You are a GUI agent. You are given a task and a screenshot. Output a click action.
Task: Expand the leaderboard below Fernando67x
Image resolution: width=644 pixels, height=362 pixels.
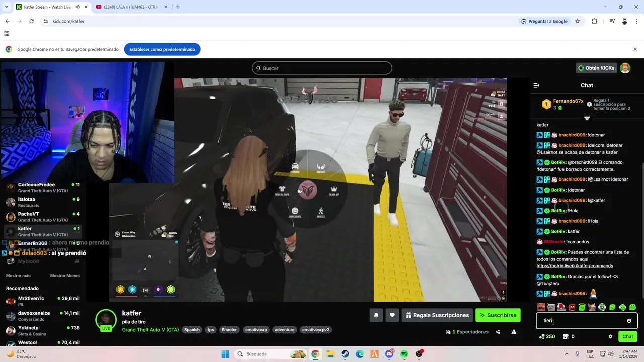pyautogui.click(x=587, y=118)
